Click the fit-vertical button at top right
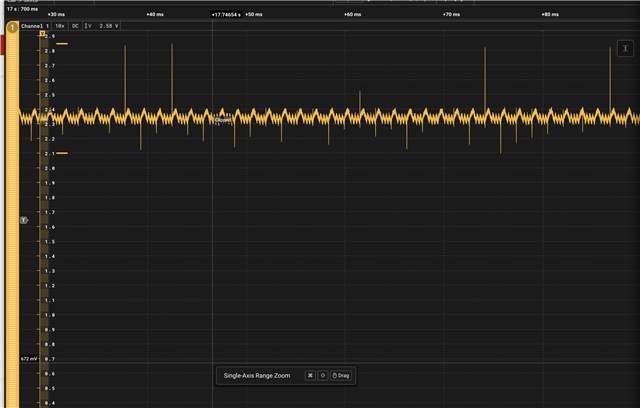Viewport: 640px width, 408px height. pos(625,49)
